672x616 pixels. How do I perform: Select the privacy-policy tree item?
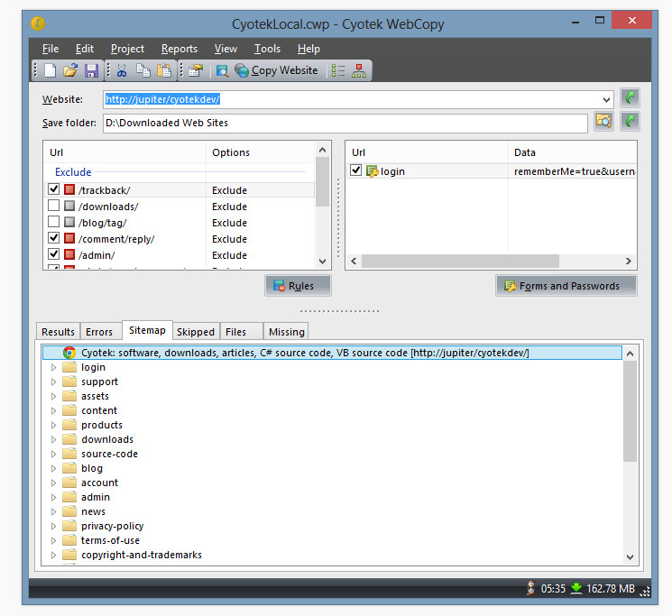pyautogui.click(x=112, y=526)
